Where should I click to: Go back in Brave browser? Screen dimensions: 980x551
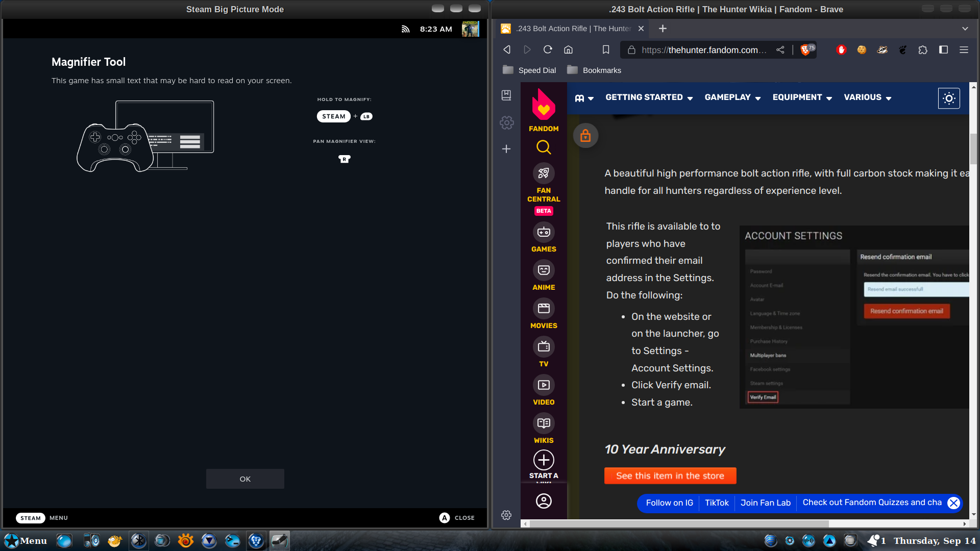point(507,49)
